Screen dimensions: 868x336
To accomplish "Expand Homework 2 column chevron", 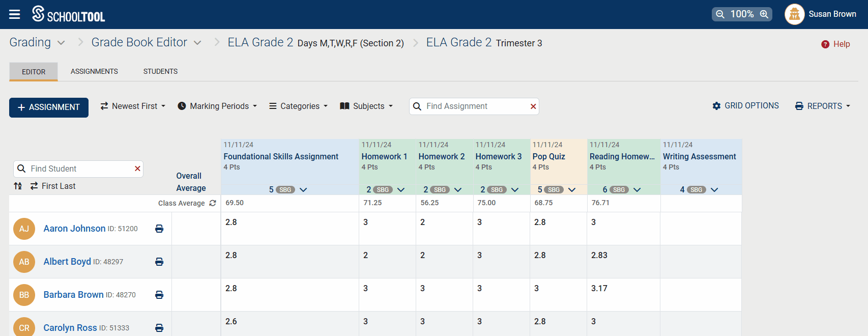I will tap(458, 190).
